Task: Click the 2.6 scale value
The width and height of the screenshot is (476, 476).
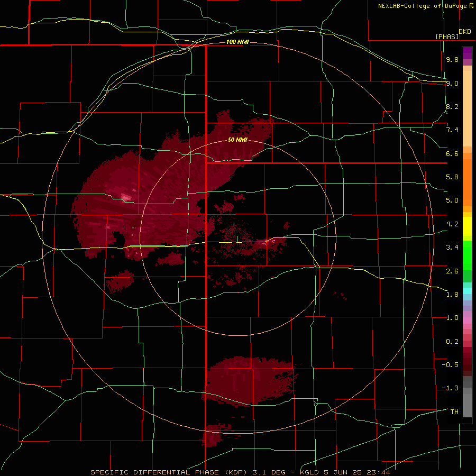Action: (452, 271)
